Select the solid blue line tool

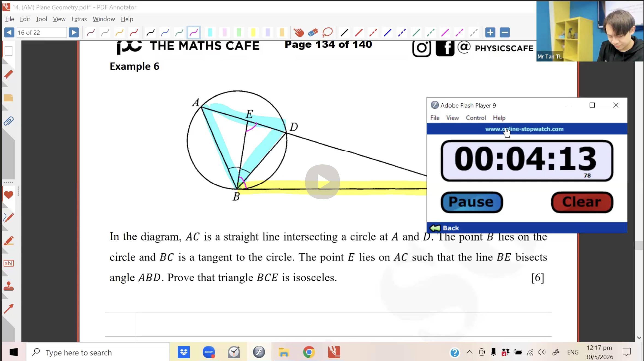387,33
